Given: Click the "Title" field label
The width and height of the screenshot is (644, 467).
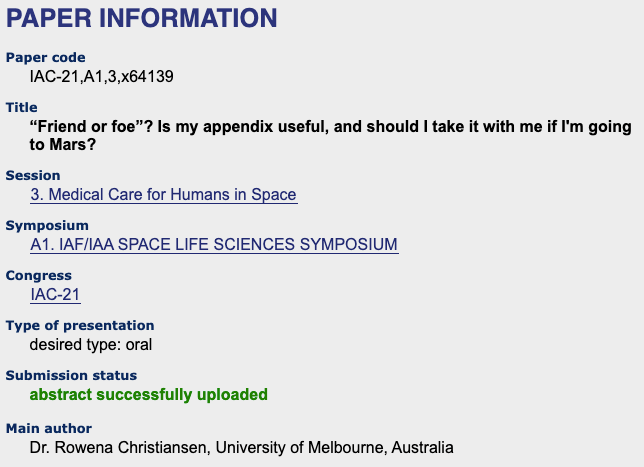Looking at the screenshot, I should click(22, 107).
